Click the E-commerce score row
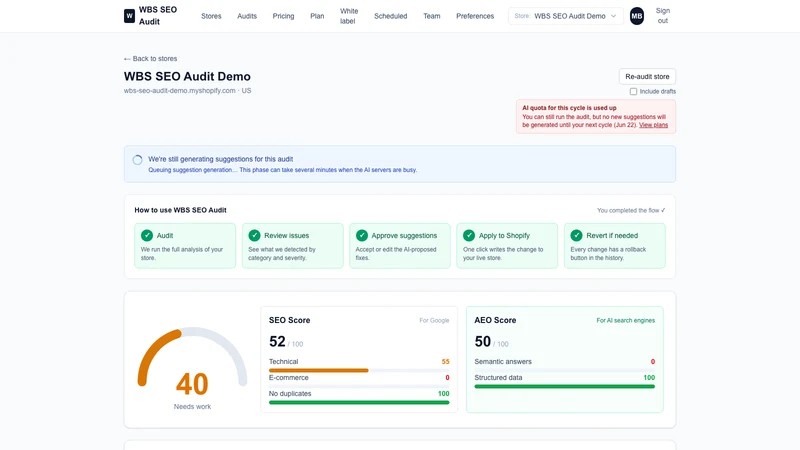The image size is (800, 450). coord(359,380)
